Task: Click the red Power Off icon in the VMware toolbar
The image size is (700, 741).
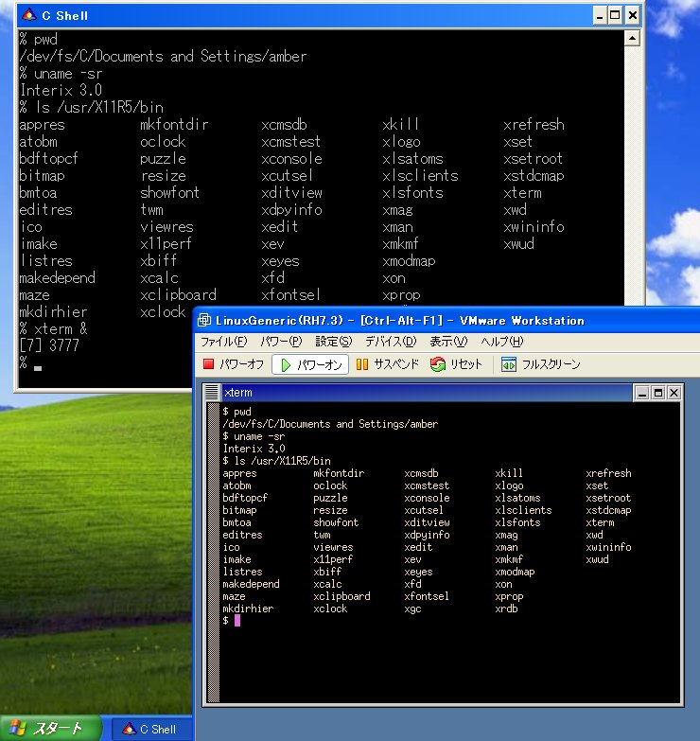Action: tap(208, 364)
